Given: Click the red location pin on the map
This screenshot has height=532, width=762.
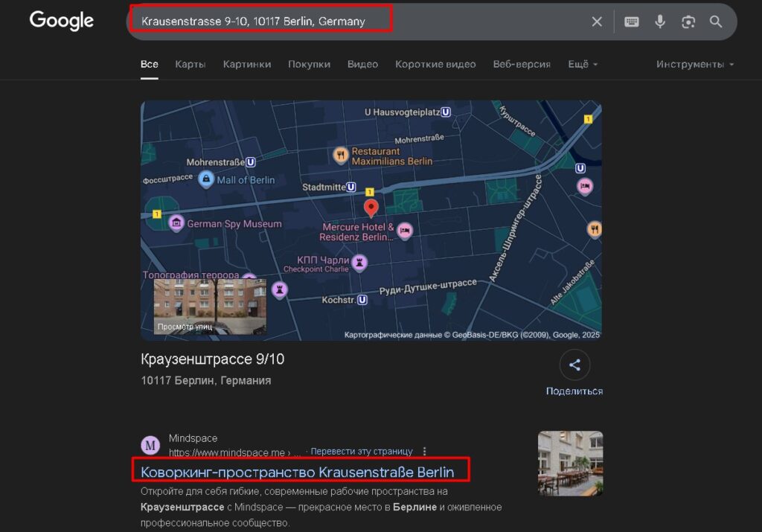Looking at the screenshot, I should 371,208.
